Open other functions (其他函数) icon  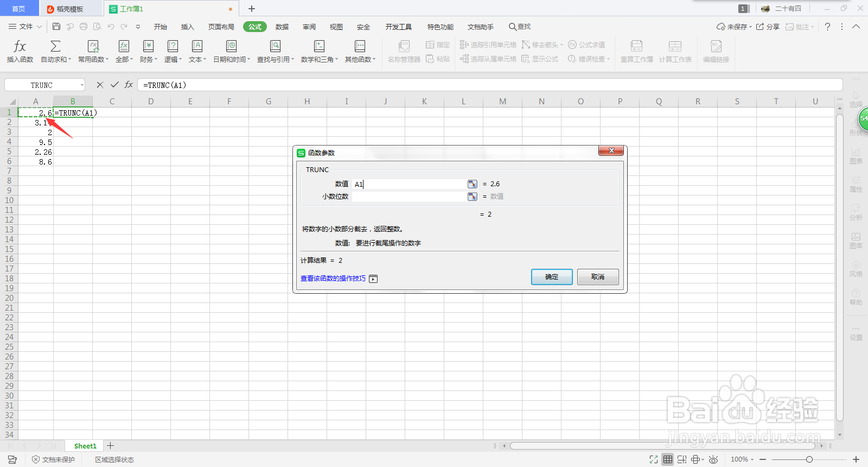coord(360,46)
